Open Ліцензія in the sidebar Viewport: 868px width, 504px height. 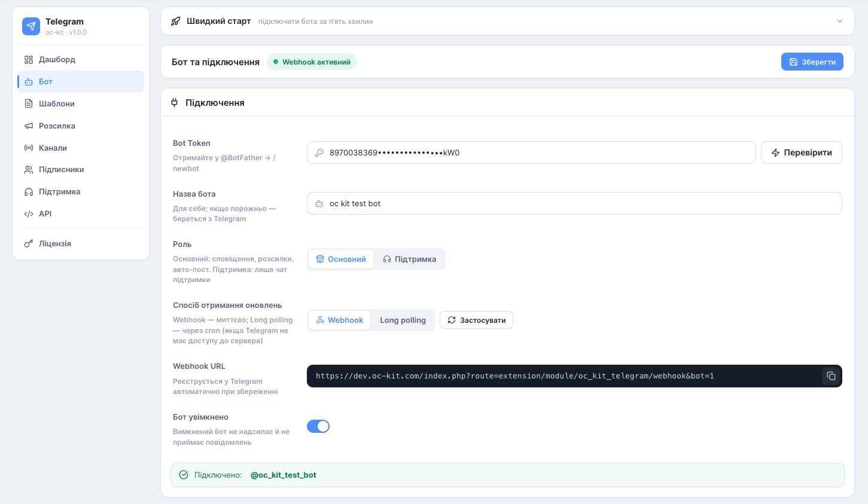(81, 244)
